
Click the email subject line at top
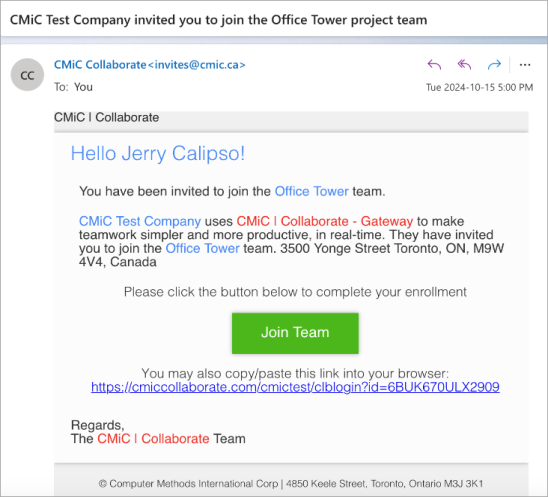[218, 20]
